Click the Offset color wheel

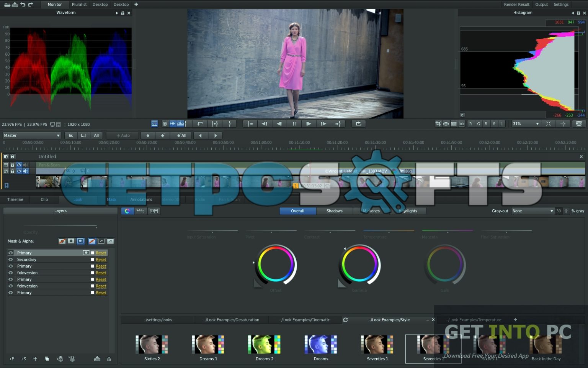click(276, 264)
